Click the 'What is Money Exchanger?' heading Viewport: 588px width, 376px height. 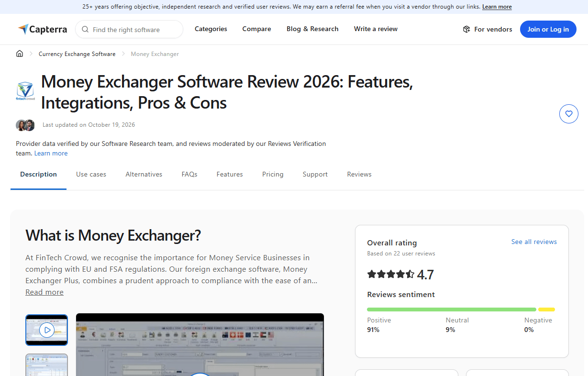pos(113,235)
